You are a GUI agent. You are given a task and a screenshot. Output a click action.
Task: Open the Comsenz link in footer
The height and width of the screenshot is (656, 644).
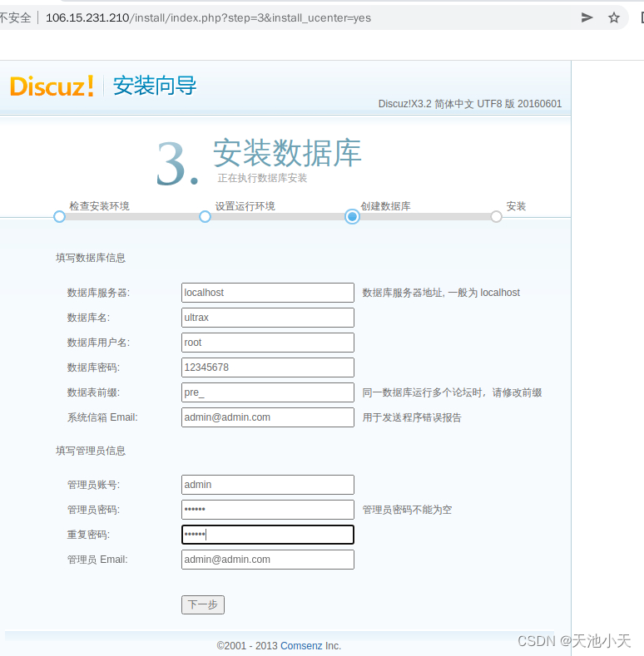click(x=301, y=645)
